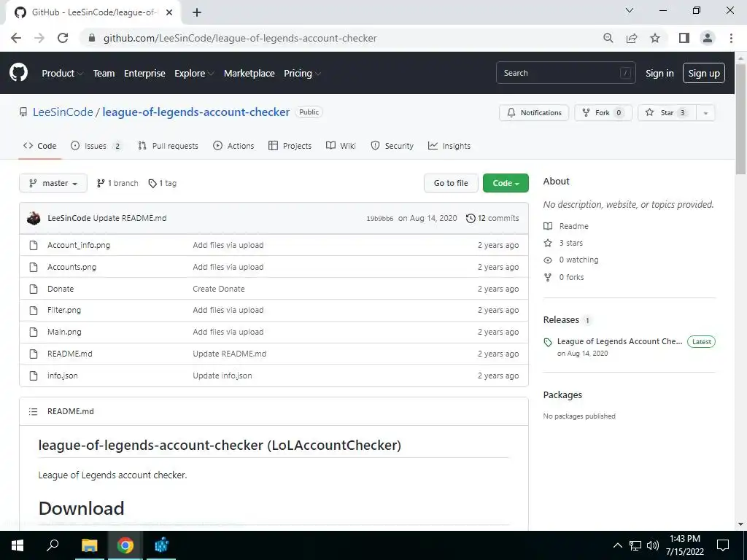Click the README table of contents list icon

click(x=33, y=411)
